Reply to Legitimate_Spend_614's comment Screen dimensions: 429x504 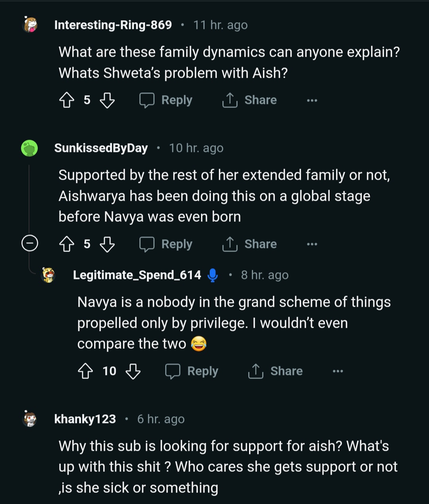(x=192, y=371)
